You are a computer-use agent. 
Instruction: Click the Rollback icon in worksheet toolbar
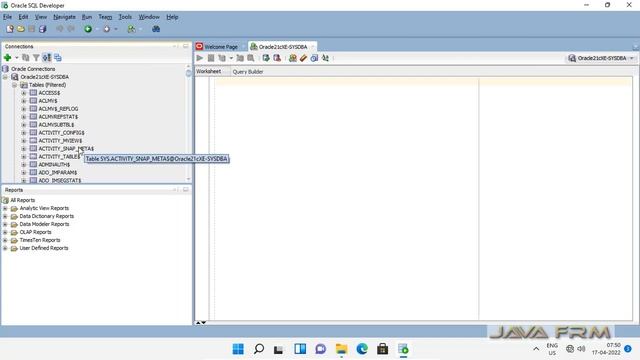[x=277, y=58]
